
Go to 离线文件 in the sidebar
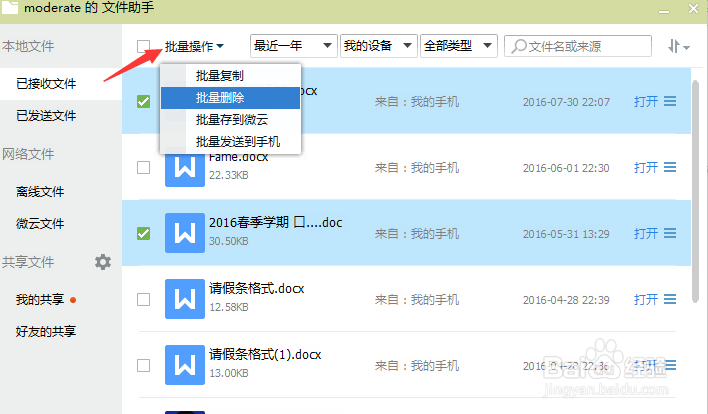pyautogui.click(x=40, y=192)
